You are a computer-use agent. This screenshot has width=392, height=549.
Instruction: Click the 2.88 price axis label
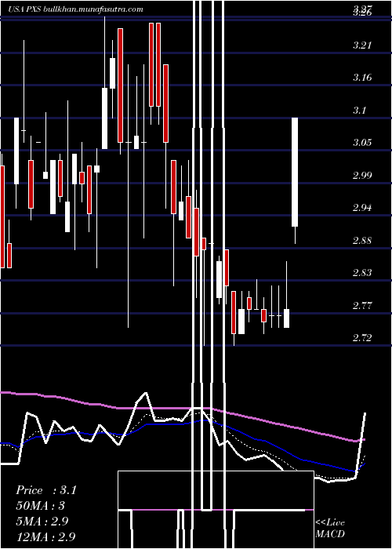pyautogui.click(x=362, y=241)
